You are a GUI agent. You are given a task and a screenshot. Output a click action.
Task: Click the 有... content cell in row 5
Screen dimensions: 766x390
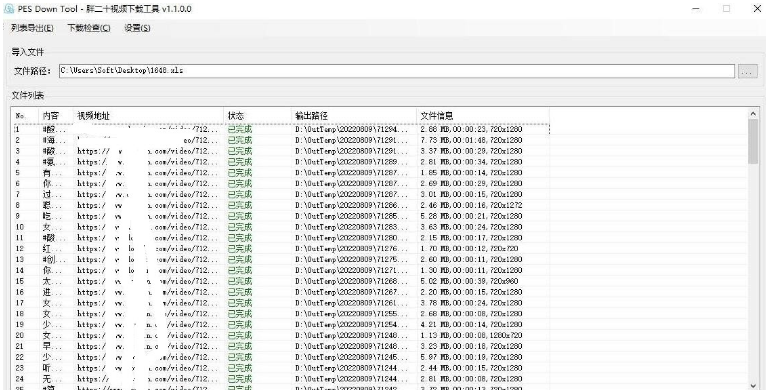click(53, 173)
